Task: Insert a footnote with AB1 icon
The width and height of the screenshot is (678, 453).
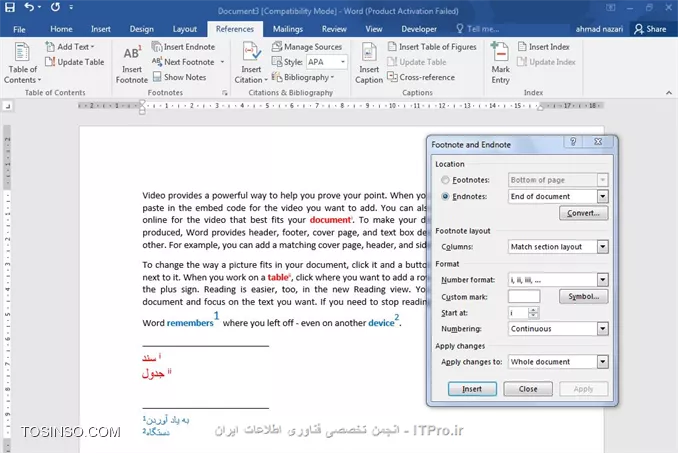Action: [132, 63]
